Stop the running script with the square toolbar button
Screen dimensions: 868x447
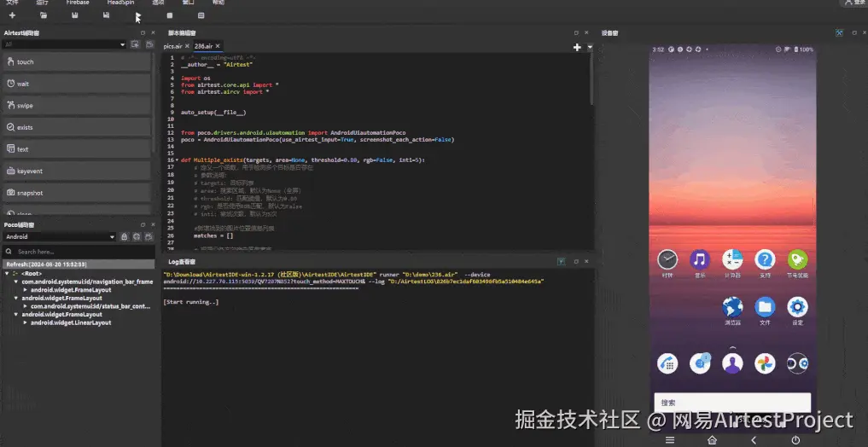click(169, 15)
